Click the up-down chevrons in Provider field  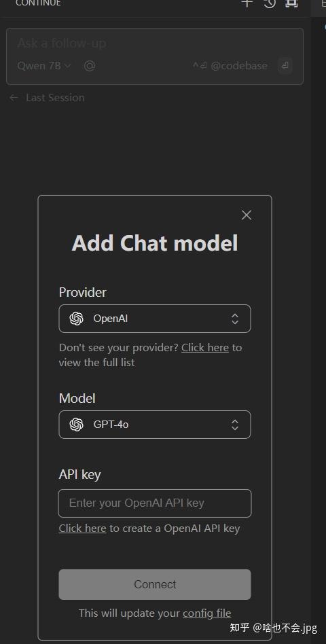point(235,319)
